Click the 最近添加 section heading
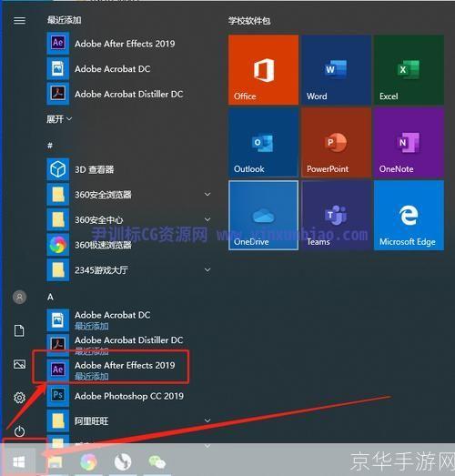 64,20
